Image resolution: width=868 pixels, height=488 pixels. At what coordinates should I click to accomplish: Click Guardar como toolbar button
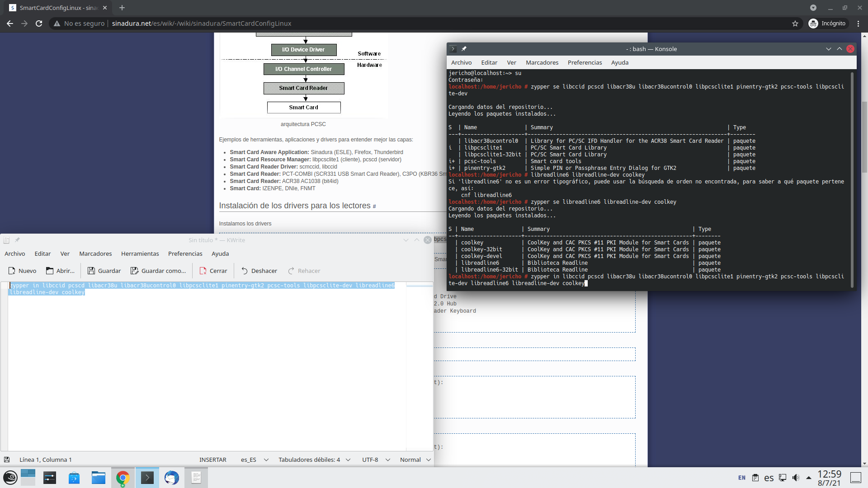(x=158, y=271)
